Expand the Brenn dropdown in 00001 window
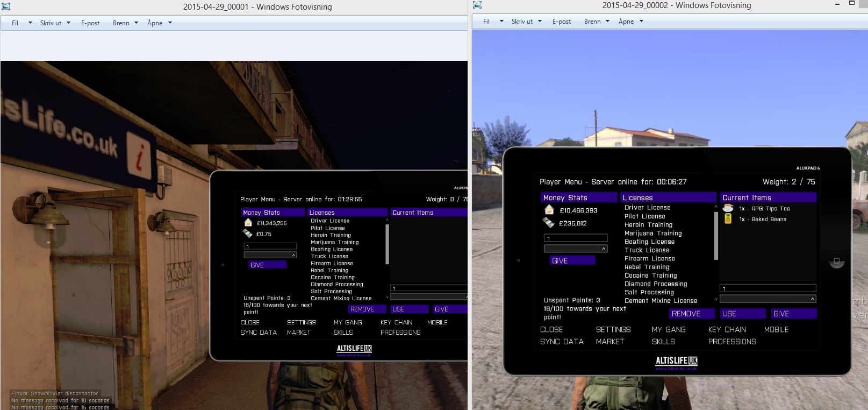868x410 pixels. click(136, 23)
